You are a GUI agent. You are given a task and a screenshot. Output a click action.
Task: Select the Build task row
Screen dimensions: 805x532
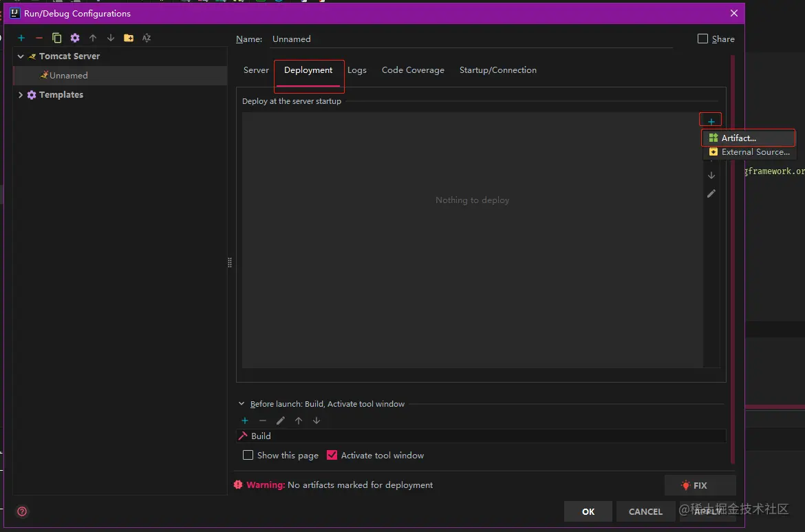tap(481, 436)
